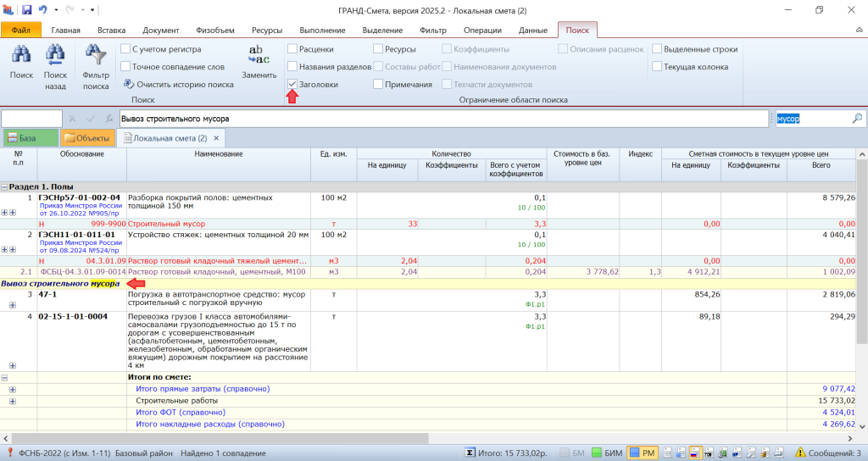The height and width of the screenshot is (461, 868).
Task: Click the Save icon in quick access toolbar
Action: point(26,10)
